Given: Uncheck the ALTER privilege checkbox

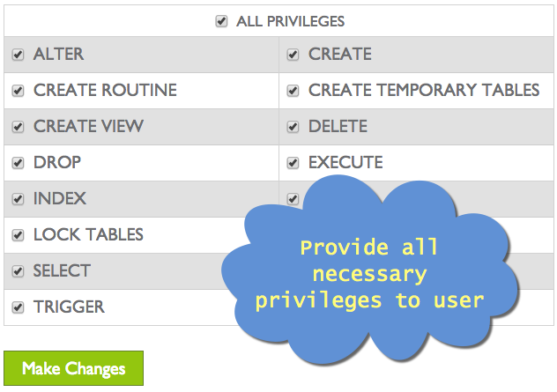Looking at the screenshot, I should (18, 55).
